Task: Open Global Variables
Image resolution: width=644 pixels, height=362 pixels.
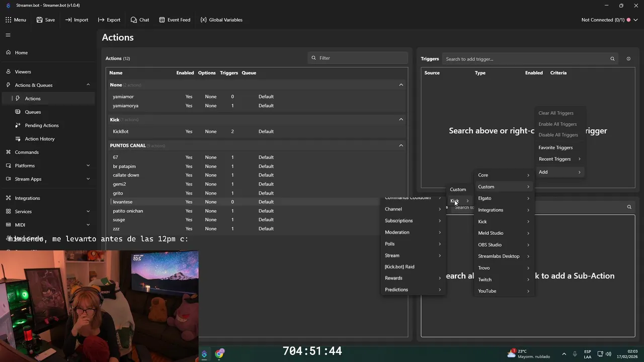Action: tap(221, 20)
